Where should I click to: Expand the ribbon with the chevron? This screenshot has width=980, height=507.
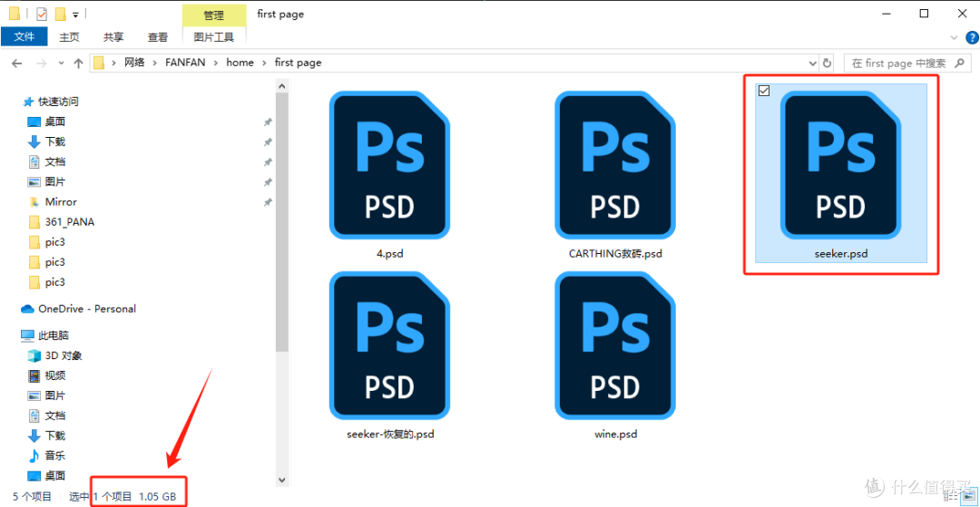[x=954, y=37]
